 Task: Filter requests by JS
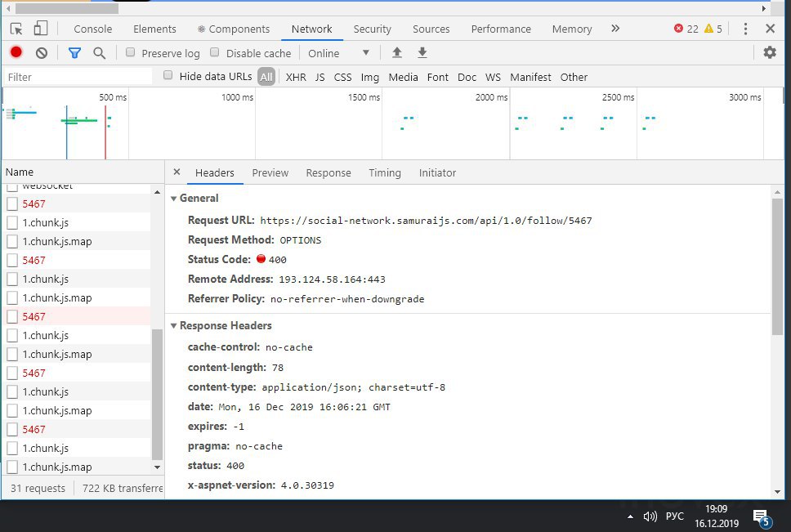pos(320,77)
